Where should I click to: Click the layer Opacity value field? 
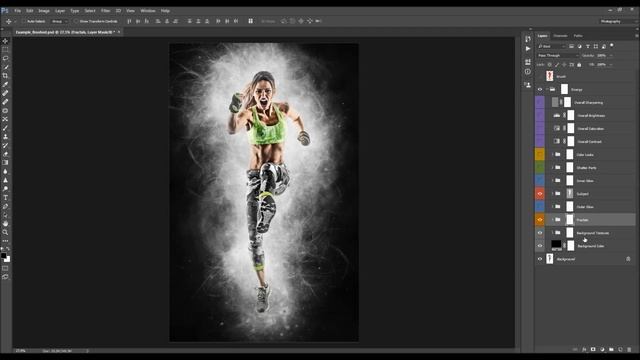click(602, 55)
